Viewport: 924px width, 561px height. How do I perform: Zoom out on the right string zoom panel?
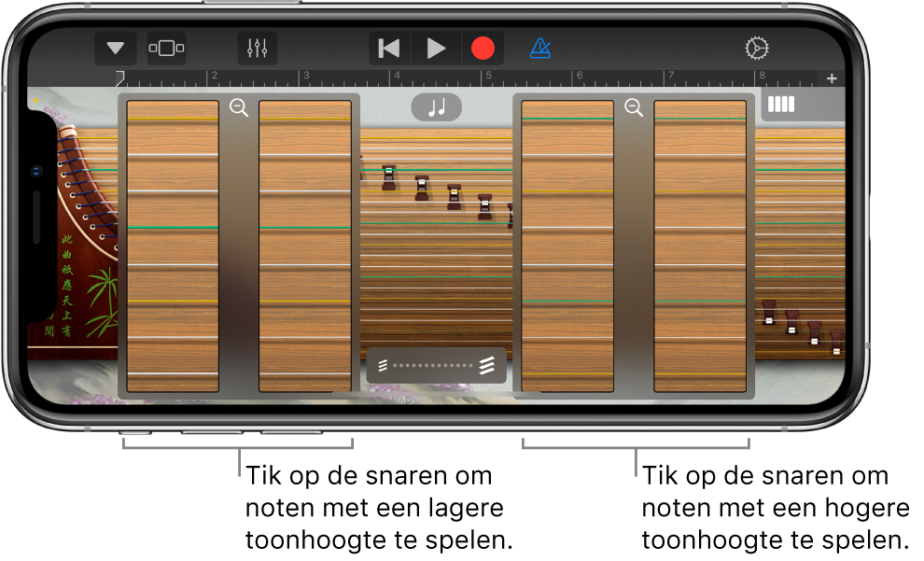tap(634, 108)
